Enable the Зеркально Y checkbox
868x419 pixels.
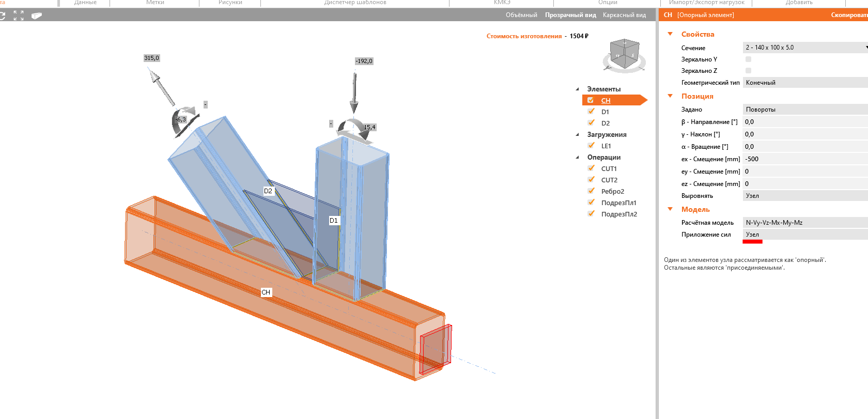click(748, 59)
